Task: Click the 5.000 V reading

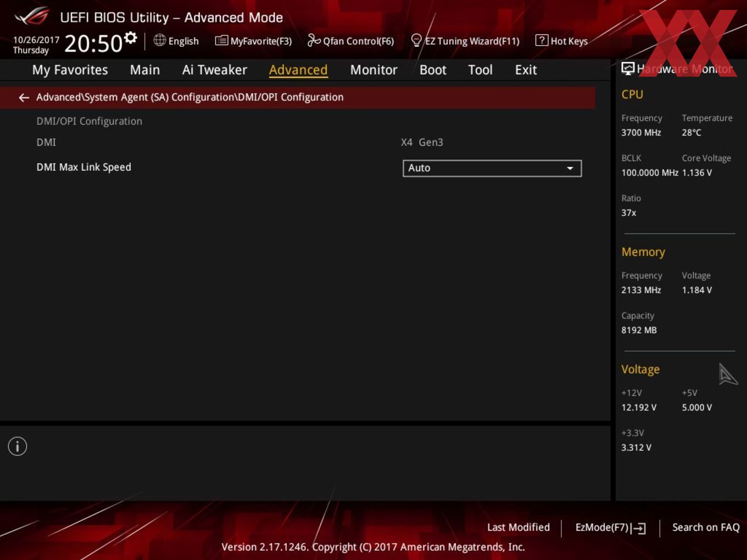Action: point(697,407)
